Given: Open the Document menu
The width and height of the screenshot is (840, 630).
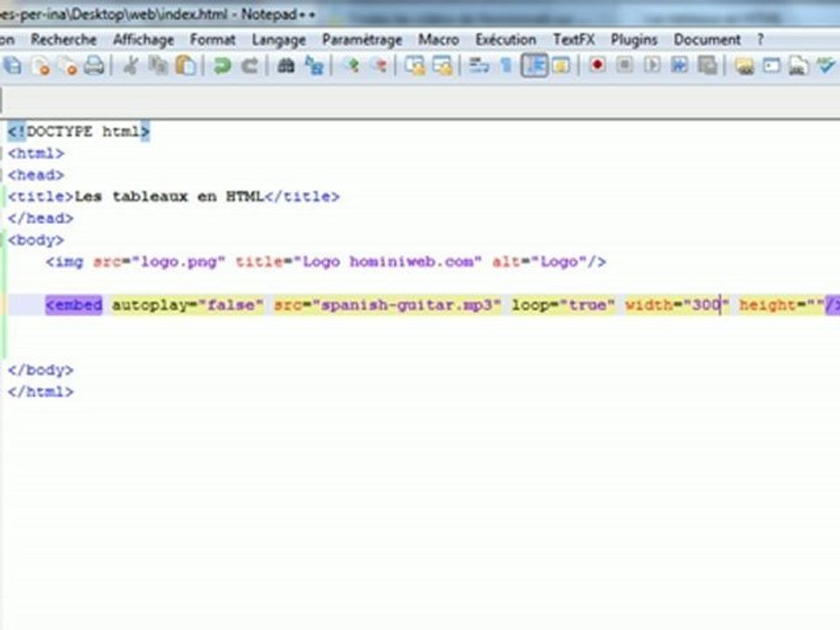Looking at the screenshot, I should tap(707, 39).
